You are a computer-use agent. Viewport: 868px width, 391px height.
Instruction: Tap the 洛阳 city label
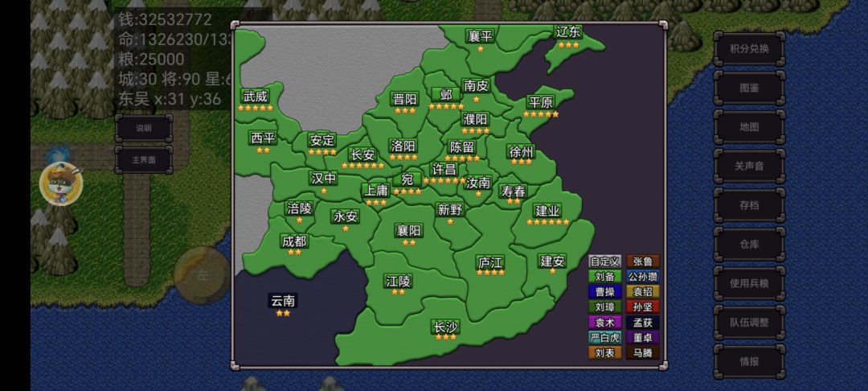pos(403,146)
